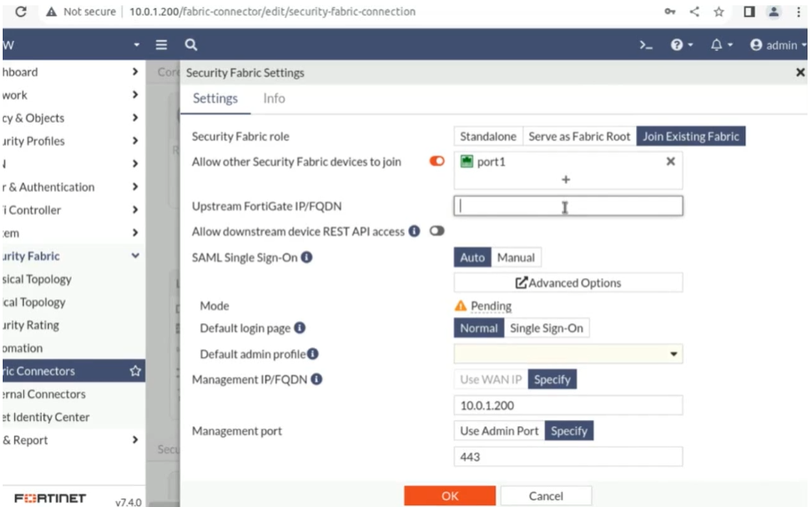
Task: Add another interface with the plus icon
Action: tap(565, 179)
